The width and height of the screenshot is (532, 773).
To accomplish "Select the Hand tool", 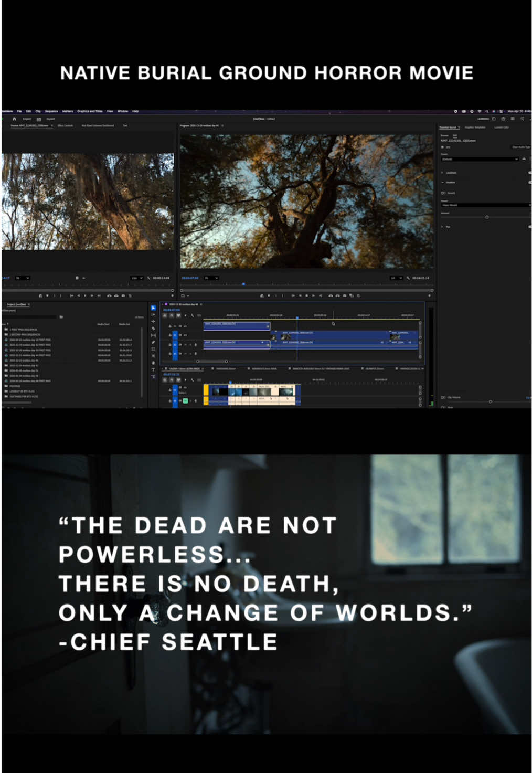I will 153,363.
